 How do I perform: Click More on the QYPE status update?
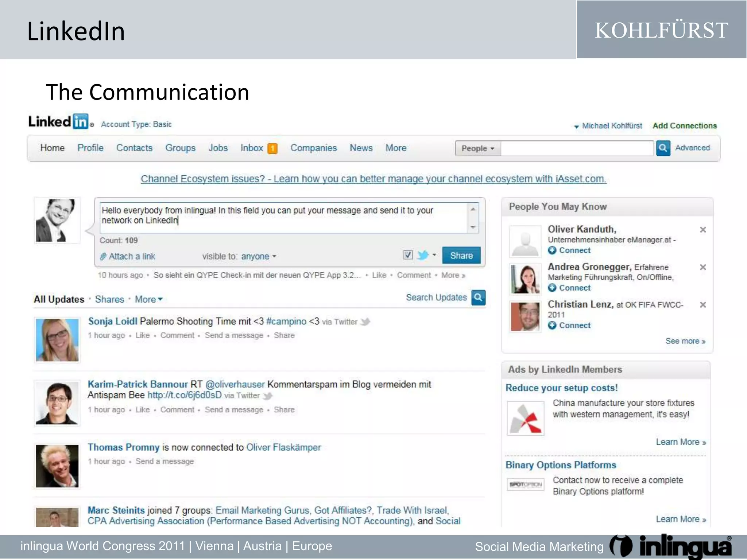(453, 275)
